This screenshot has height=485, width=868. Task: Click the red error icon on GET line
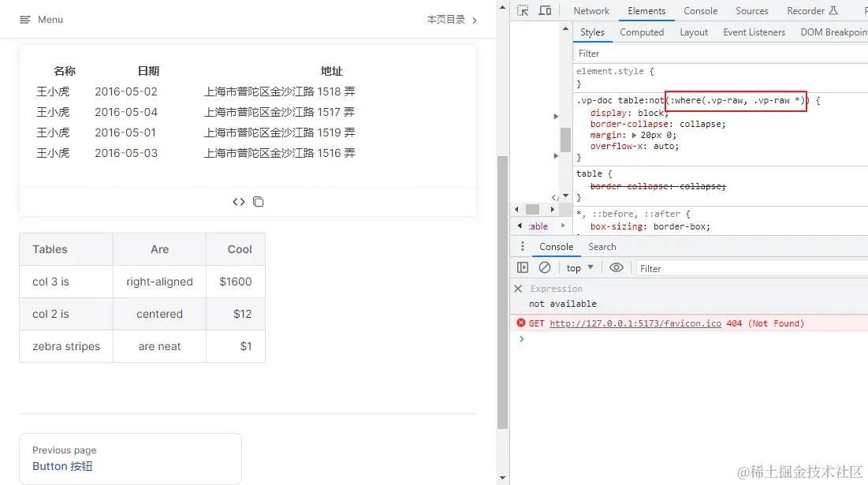pyautogui.click(x=520, y=323)
